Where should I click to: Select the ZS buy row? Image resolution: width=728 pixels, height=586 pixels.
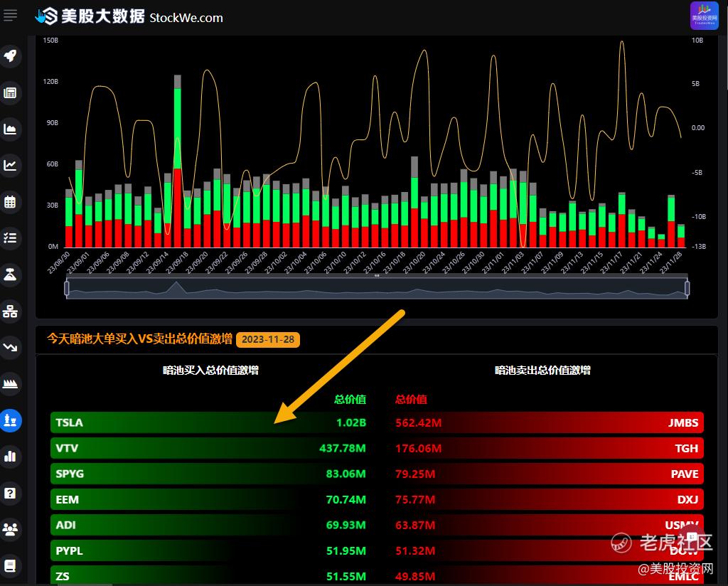pyautogui.click(x=210, y=576)
